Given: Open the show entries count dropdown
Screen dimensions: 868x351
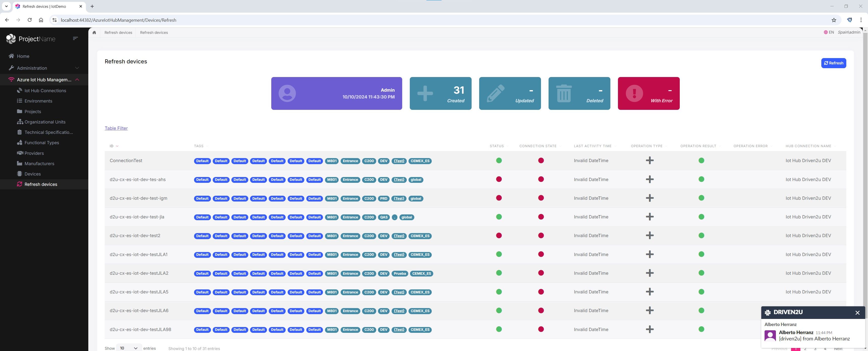Looking at the screenshot, I should coord(128,348).
